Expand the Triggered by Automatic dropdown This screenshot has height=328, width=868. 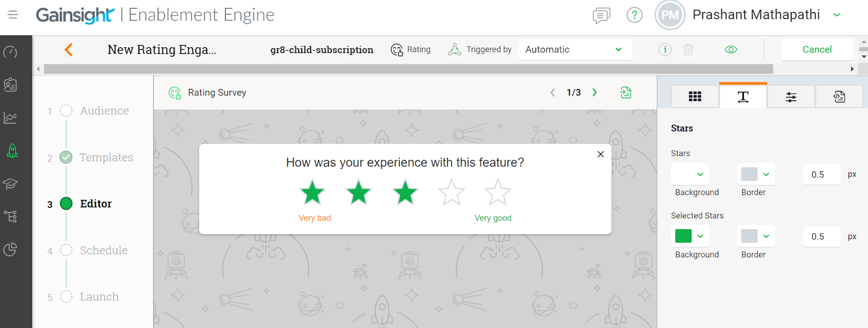pyautogui.click(x=575, y=49)
